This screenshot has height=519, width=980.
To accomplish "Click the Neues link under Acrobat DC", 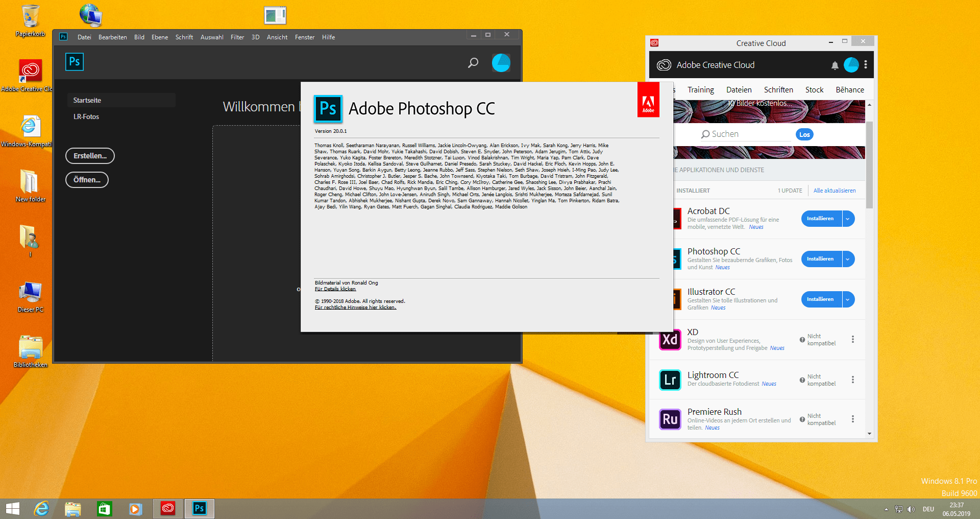I will [756, 227].
